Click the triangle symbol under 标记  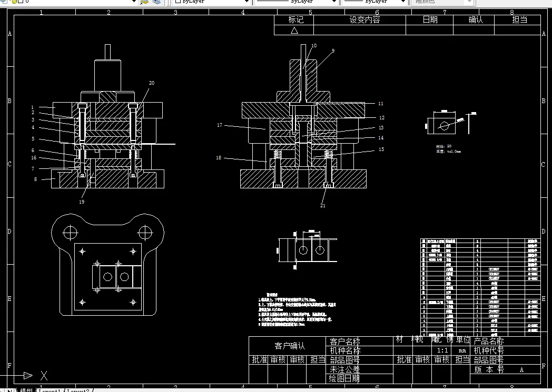294,31
